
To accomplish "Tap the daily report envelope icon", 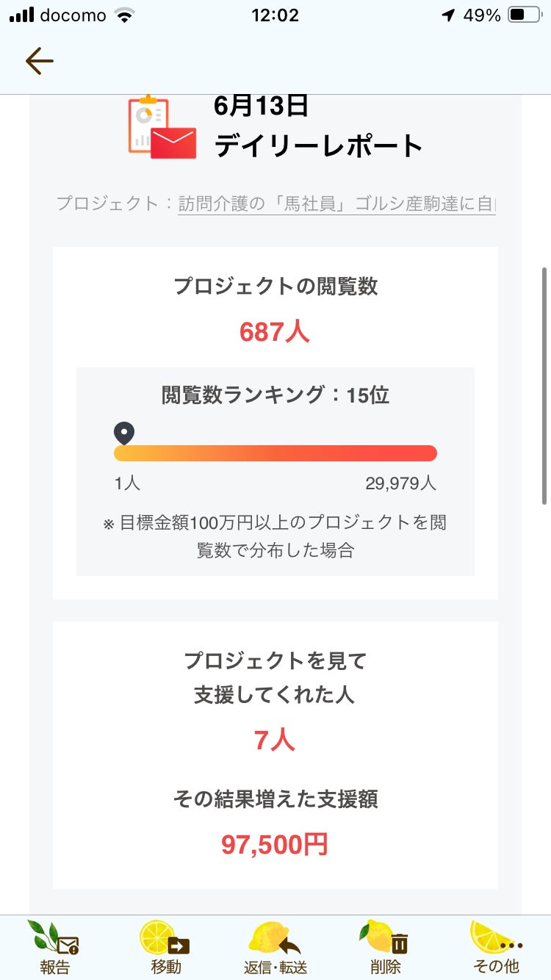I will (x=162, y=128).
